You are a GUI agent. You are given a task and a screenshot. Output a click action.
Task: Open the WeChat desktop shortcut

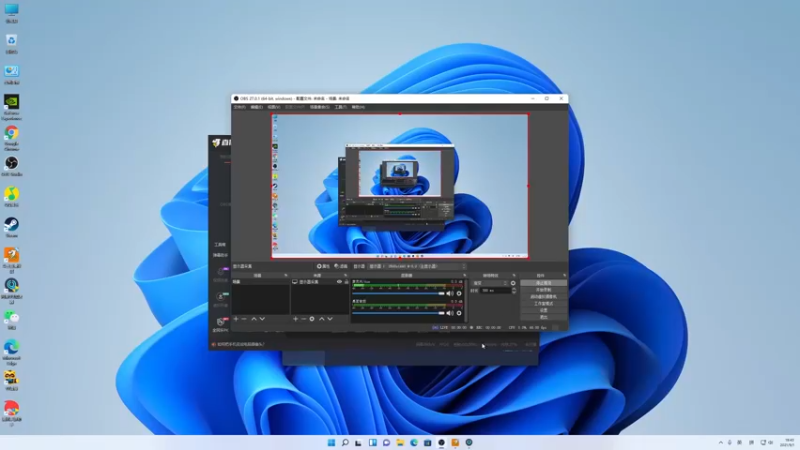(x=11, y=319)
